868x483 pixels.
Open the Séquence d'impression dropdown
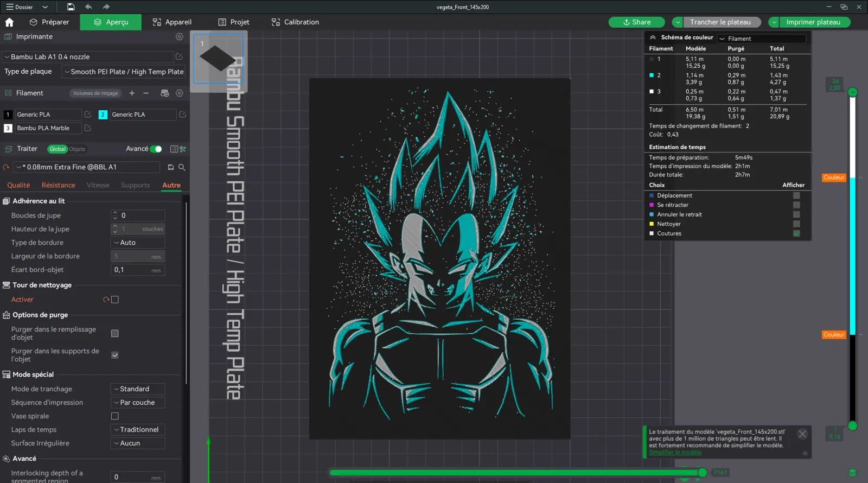tap(138, 403)
